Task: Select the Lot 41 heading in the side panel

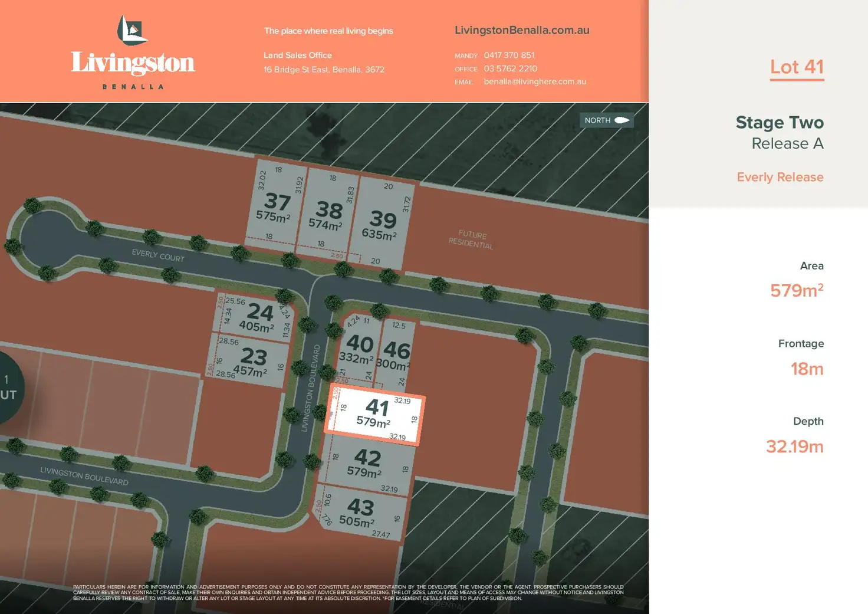Action: pyautogui.click(x=796, y=67)
